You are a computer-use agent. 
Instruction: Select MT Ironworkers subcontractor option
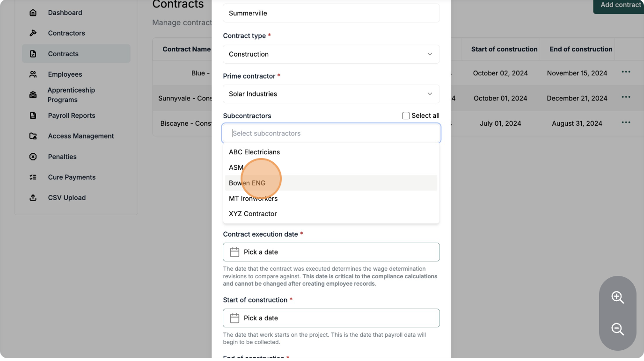(x=253, y=198)
